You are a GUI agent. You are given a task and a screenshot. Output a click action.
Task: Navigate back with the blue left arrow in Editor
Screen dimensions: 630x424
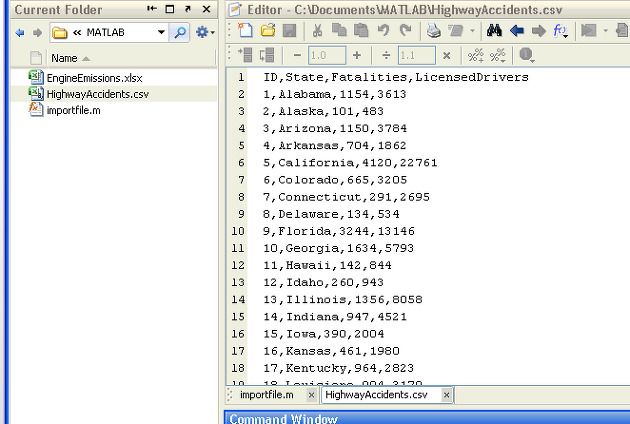pyautogui.click(x=517, y=31)
